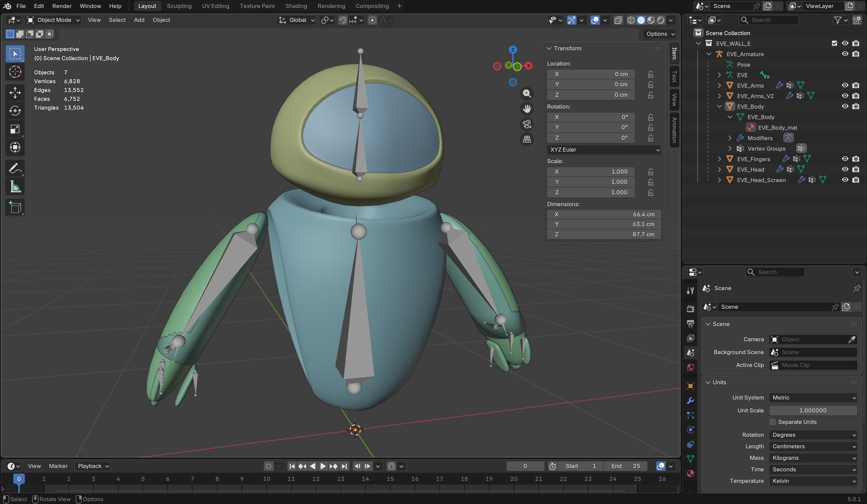Open the Render menu
This screenshot has height=504, width=867.
pos(62,6)
